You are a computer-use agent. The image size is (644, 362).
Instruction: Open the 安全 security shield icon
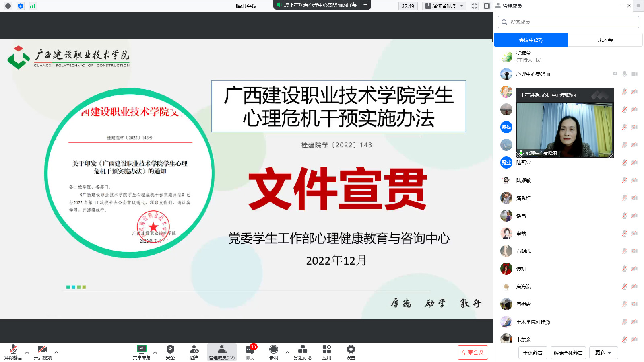170,352
